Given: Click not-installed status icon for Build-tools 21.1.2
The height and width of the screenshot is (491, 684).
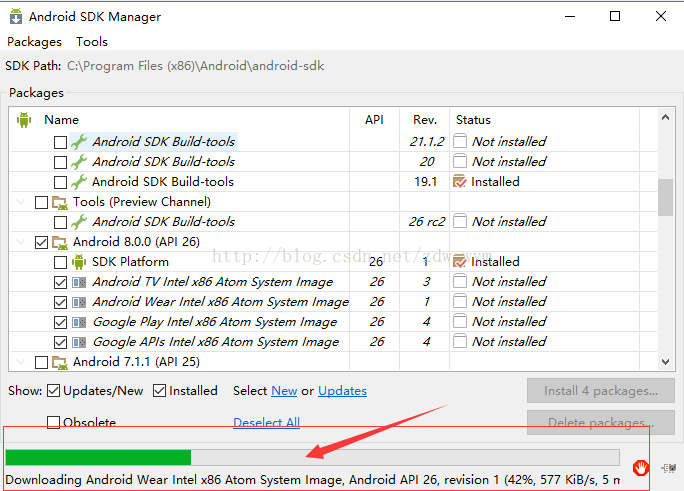Looking at the screenshot, I should [460, 141].
